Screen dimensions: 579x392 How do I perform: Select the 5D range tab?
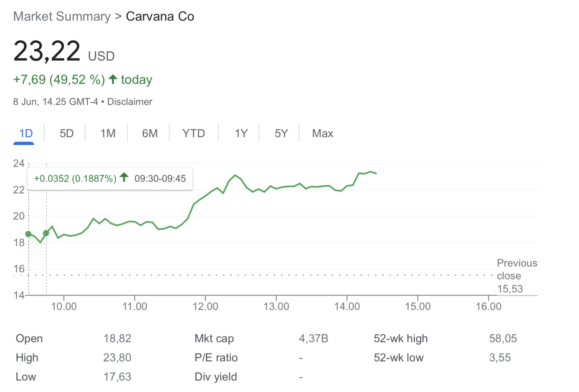[66, 133]
